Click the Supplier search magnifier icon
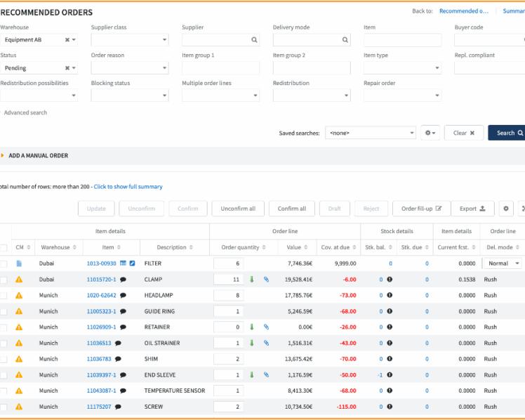 pyautogui.click(x=255, y=40)
